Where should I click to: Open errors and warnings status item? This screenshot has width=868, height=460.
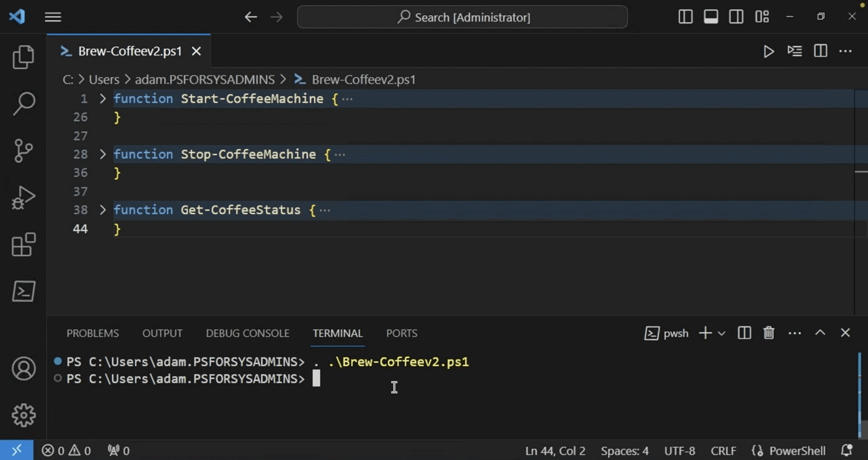click(x=66, y=450)
